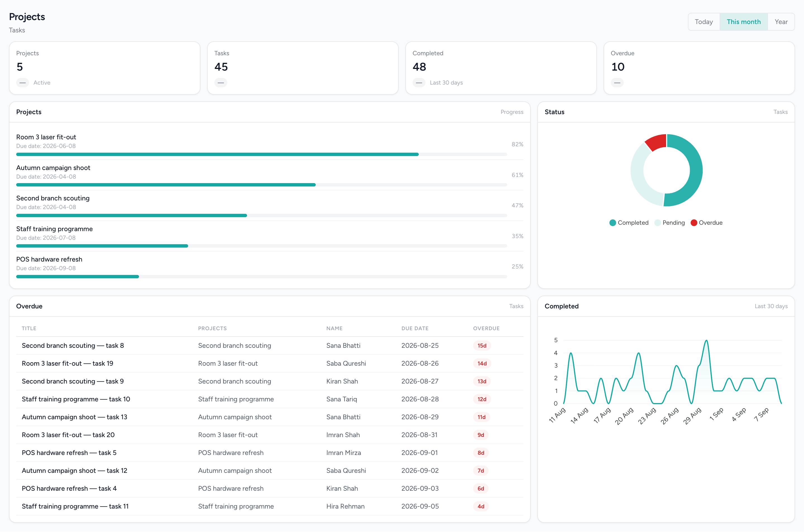Click the Pending legend dot
804x532 pixels.
657,223
